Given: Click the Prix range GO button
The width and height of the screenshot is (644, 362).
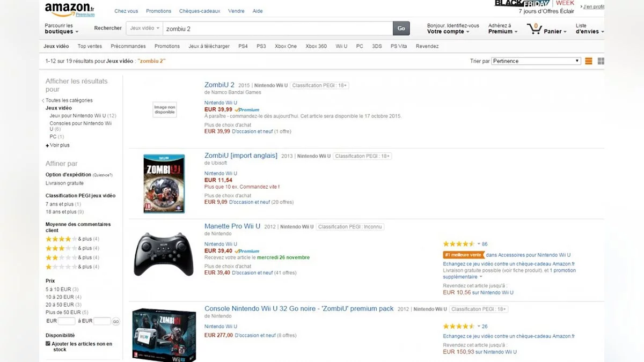Looking at the screenshot, I should click(116, 321).
